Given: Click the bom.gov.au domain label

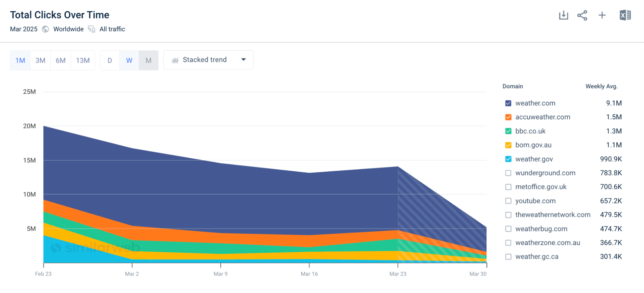Looking at the screenshot, I should point(533,145).
